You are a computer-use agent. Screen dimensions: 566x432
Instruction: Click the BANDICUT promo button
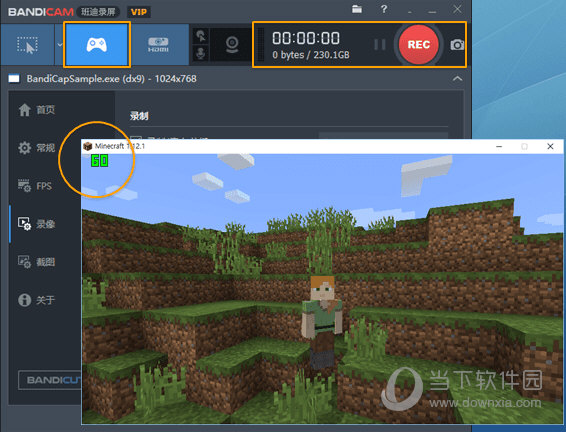50,380
